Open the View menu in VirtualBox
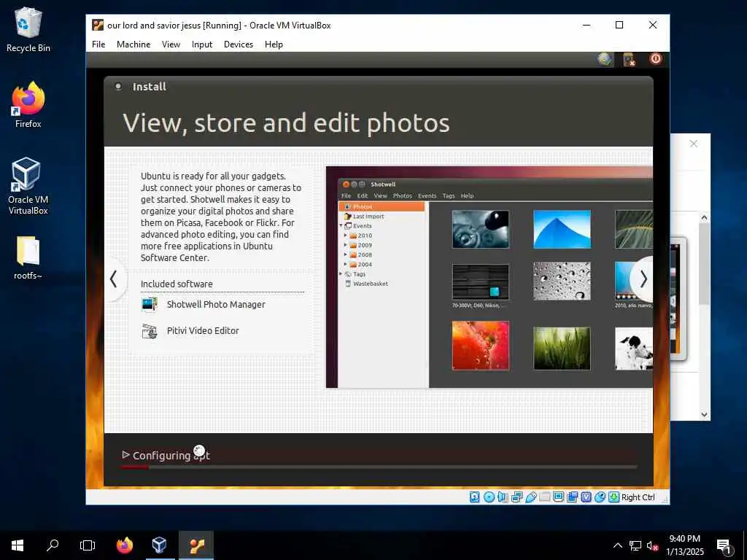 (171, 44)
